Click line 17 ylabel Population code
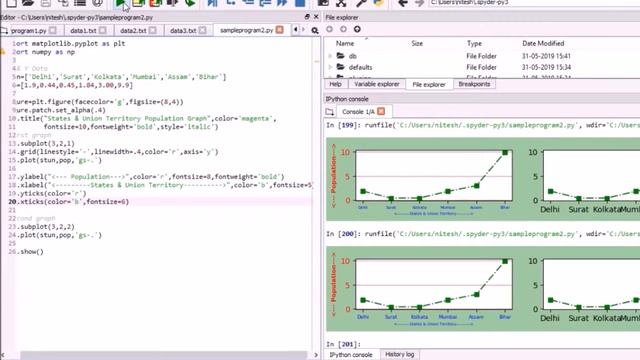The height and width of the screenshot is (360, 640). 151,176
